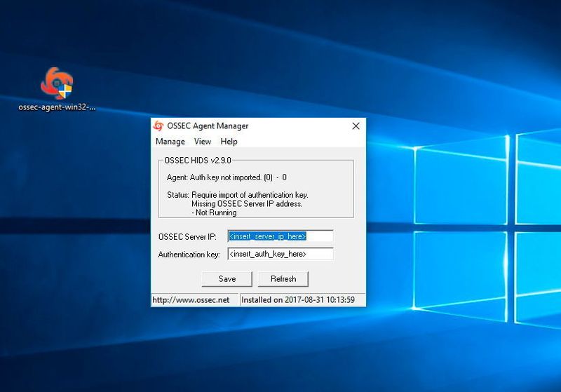Open the Help menu
Viewport: 561px width, 392px height.
229,142
